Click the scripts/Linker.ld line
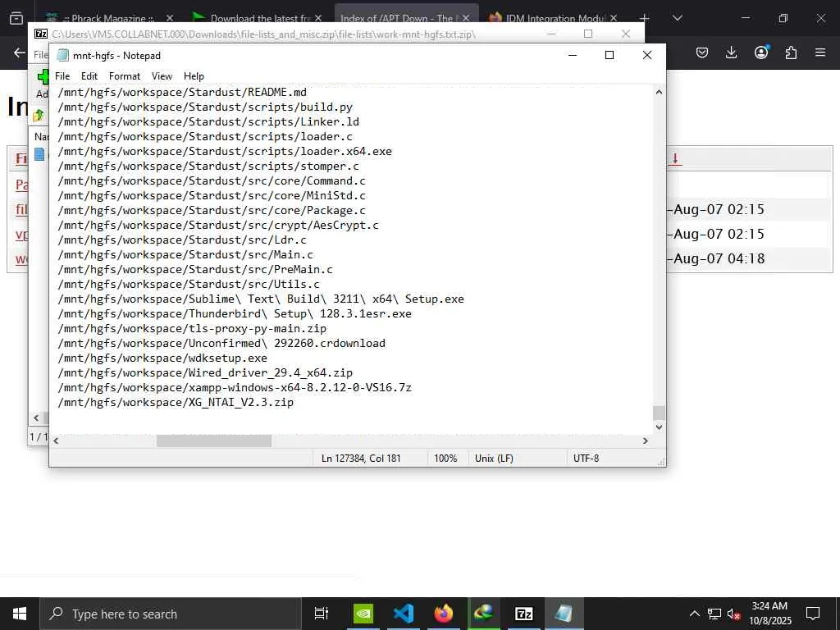 coord(208,121)
